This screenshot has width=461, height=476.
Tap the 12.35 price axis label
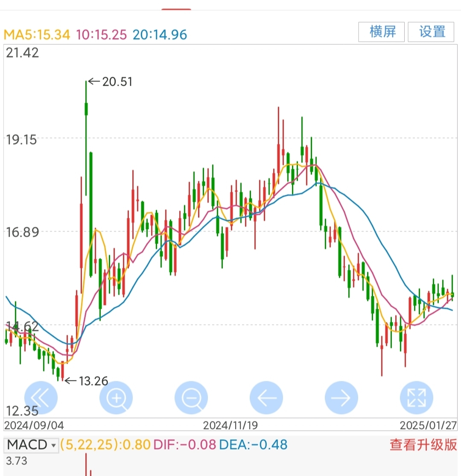(x=22, y=411)
